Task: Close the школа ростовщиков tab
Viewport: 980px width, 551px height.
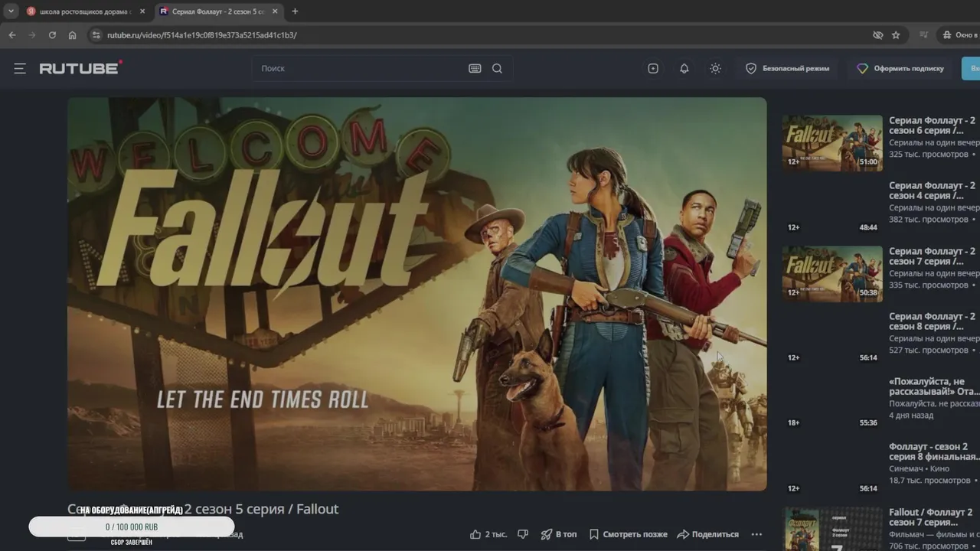Action: tap(142, 11)
